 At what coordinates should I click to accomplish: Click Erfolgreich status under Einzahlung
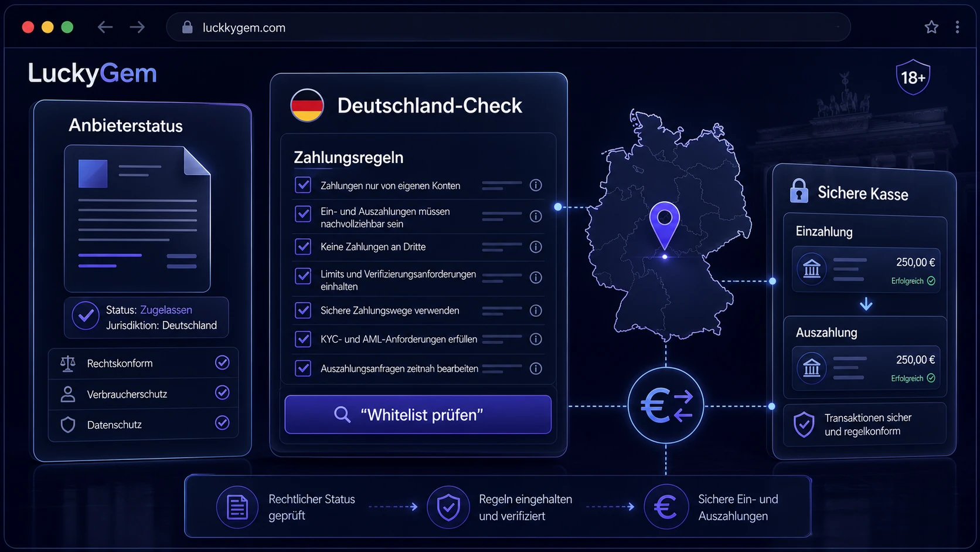[913, 281]
